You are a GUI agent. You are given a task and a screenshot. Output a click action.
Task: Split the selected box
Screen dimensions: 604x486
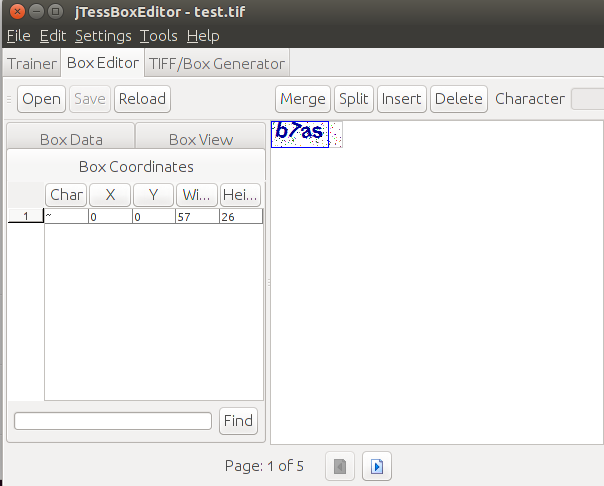(x=354, y=99)
